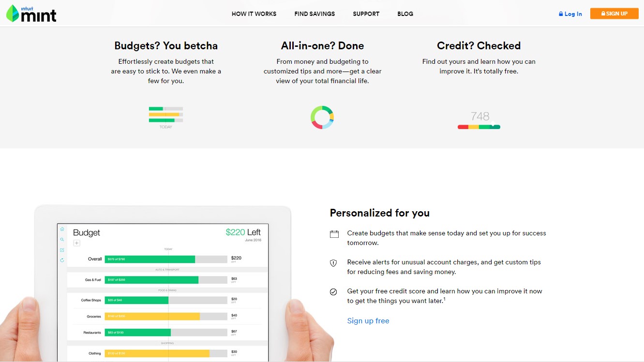The height and width of the screenshot is (362, 644).
Task: Click the search icon in tablet sidebar
Action: 62,240
